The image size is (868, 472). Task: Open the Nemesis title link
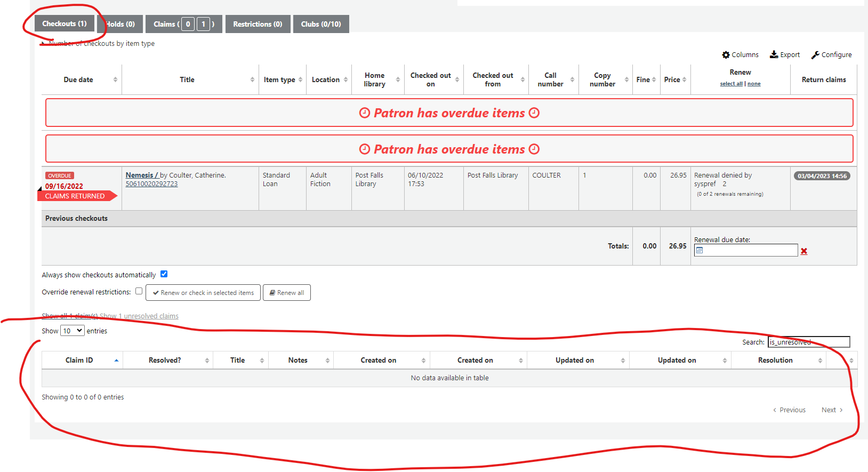(140, 175)
